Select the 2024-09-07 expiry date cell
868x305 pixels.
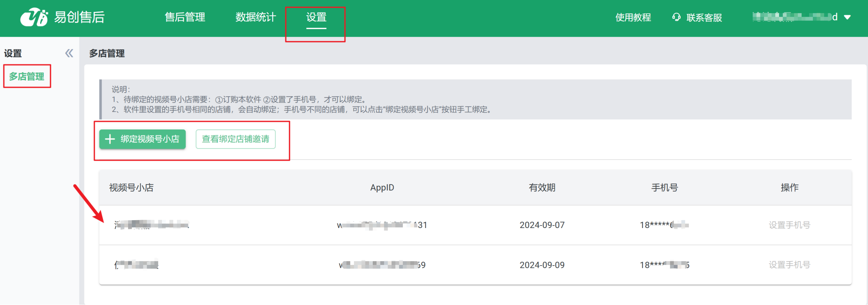pyautogui.click(x=542, y=225)
